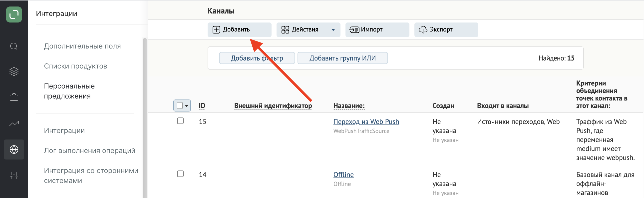The image size is (644, 198).
Task: Open the layers stack sidebar icon
Action: tap(14, 71)
